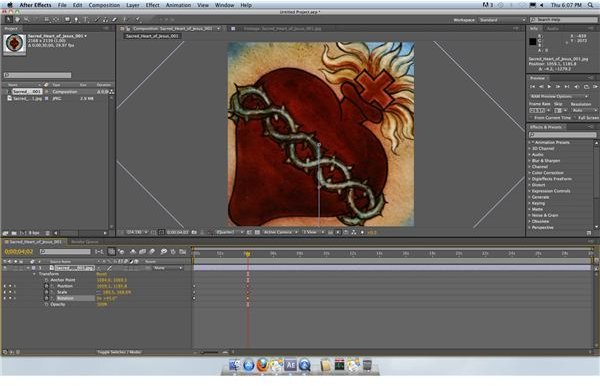Select the Selection arrow tool
The width and height of the screenshot is (600, 386).
[8, 19]
